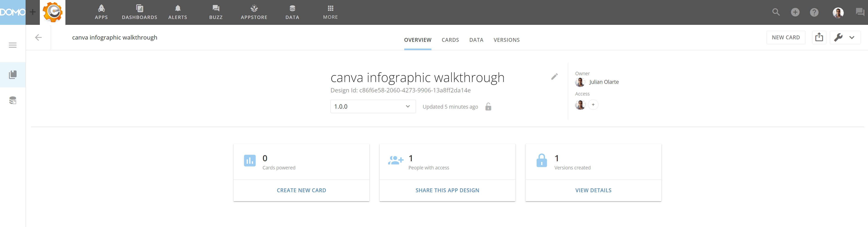868x227 pixels.
Task: Add access with the plus button
Action: (593, 105)
